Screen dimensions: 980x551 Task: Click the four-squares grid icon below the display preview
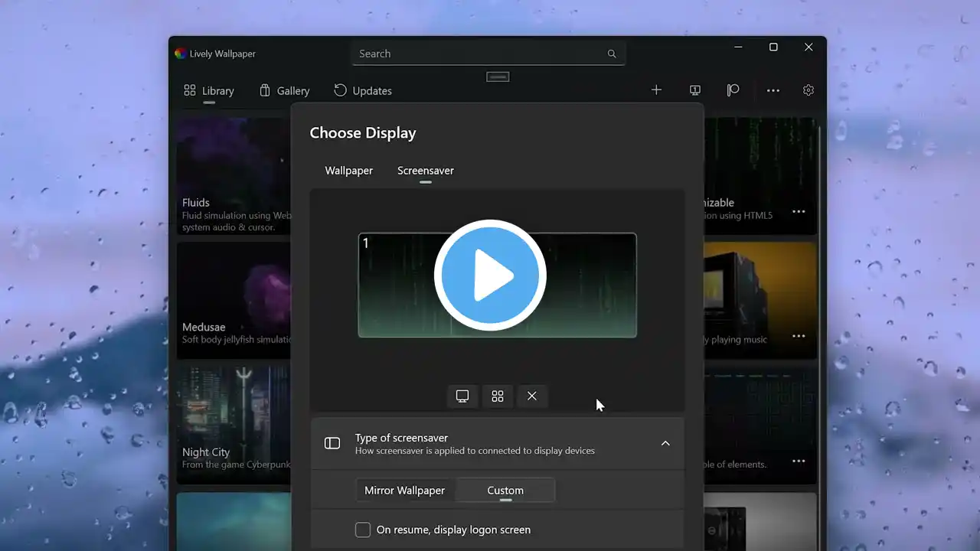pyautogui.click(x=498, y=396)
